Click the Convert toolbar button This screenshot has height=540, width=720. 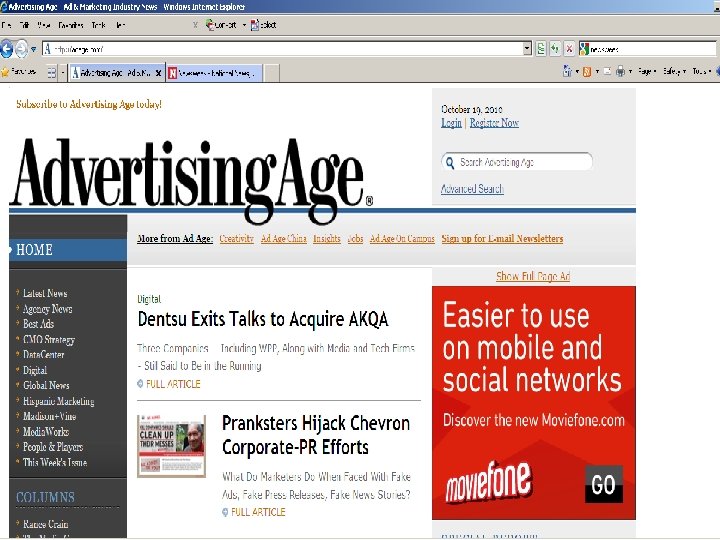click(221, 25)
